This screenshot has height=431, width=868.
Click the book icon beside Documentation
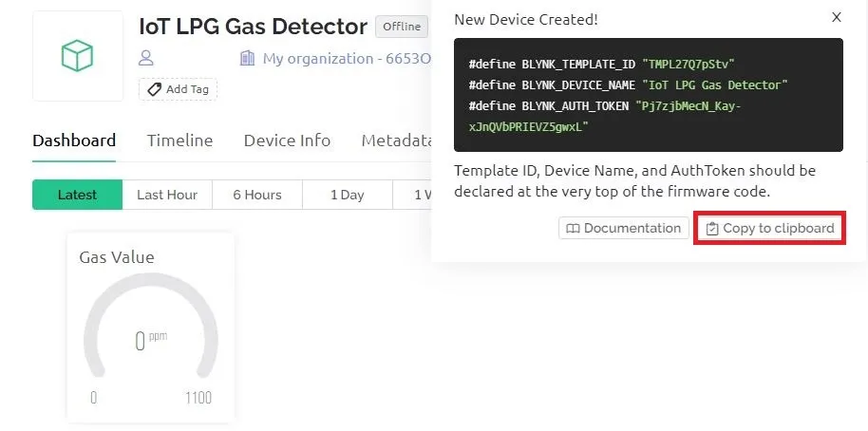click(x=573, y=229)
